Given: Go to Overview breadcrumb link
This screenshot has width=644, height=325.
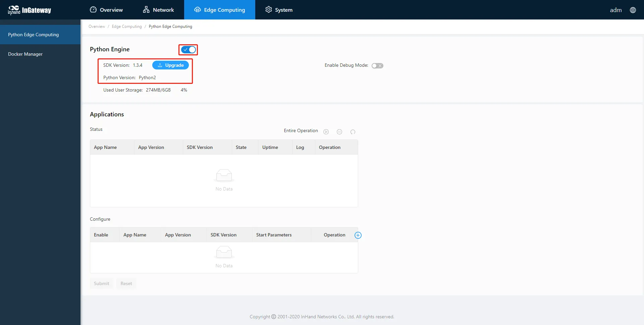Looking at the screenshot, I should [x=97, y=26].
